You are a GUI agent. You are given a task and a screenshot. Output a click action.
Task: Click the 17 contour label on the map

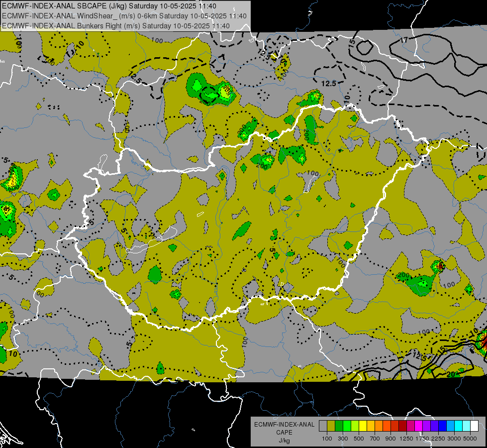(403, 40)
